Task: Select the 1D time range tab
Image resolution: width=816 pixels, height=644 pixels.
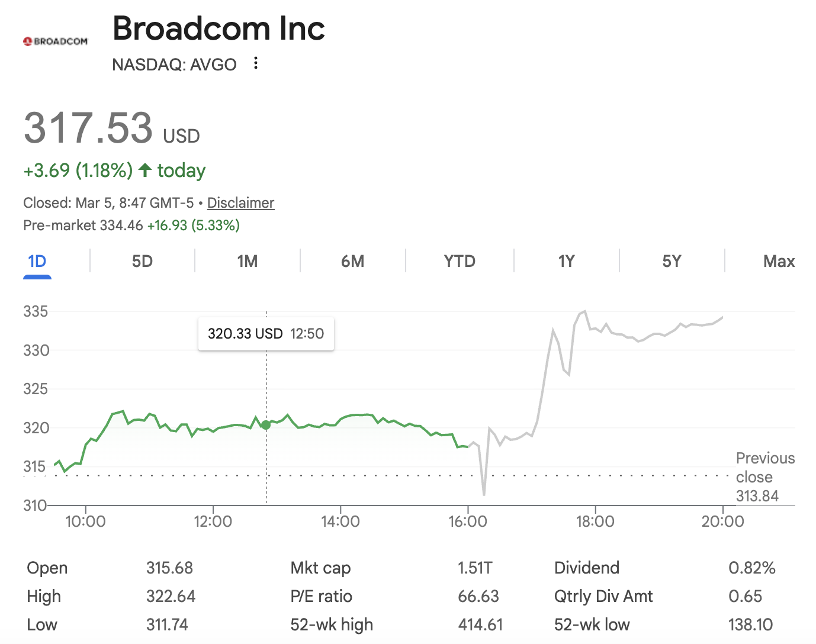Action: coord(37,260)
